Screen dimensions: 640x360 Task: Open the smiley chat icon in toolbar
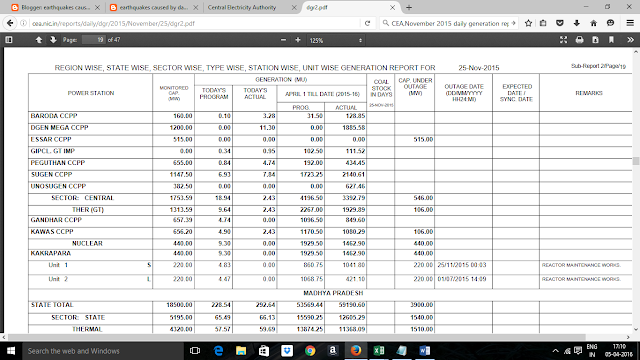610,23
